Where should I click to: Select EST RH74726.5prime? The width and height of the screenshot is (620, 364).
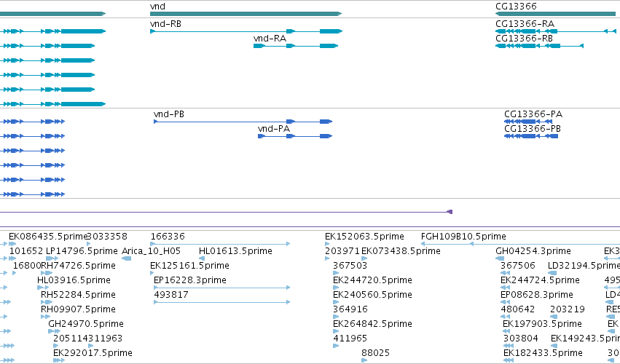tap(78, 266)
